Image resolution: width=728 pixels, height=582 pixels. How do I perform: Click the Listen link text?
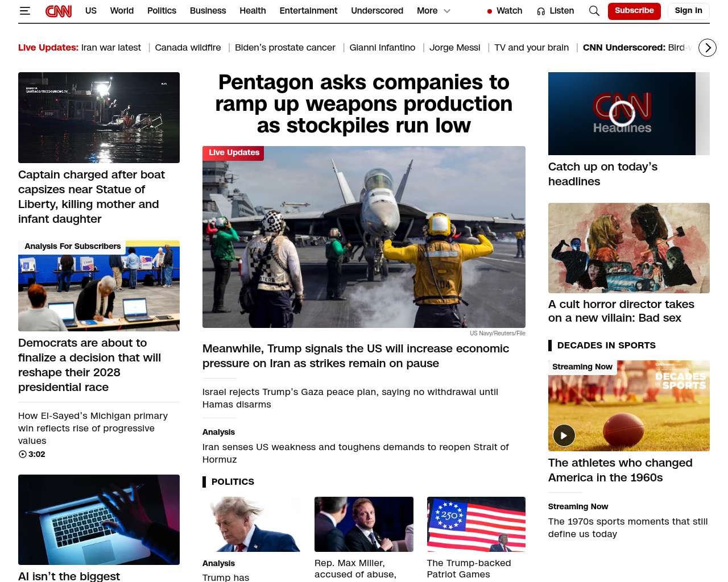(x=562, y=11)
